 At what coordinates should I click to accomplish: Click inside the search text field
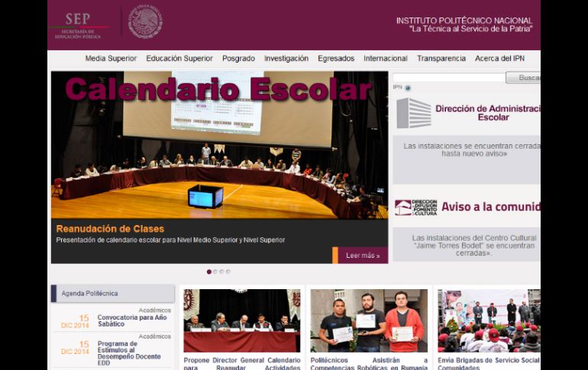coord(449,78)
